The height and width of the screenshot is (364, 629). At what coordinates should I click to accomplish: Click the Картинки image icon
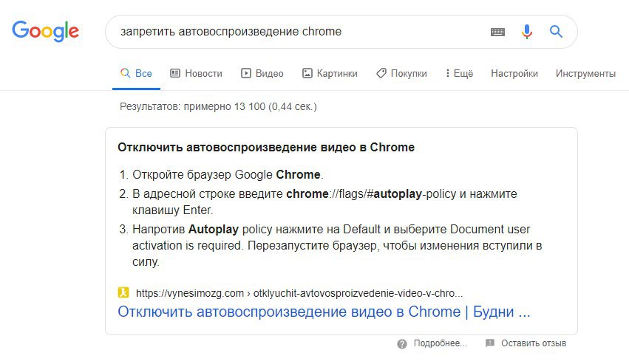pos(307,73)
